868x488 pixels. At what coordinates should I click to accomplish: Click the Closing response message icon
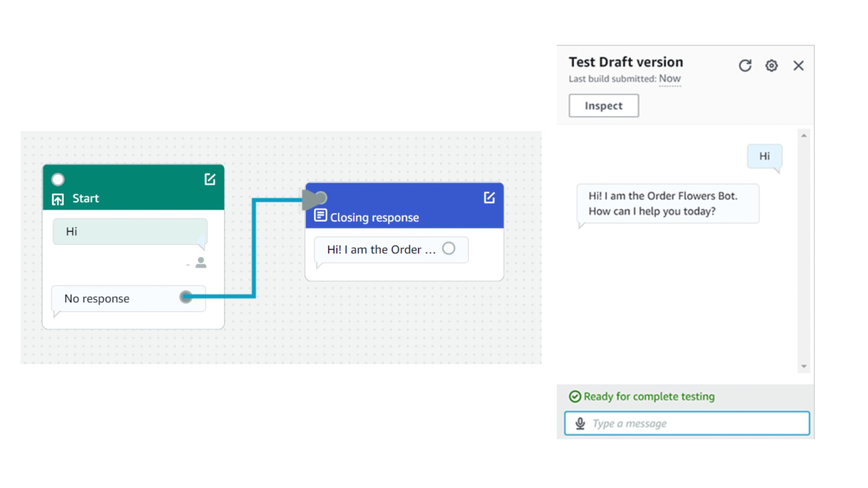pos(320,215)
